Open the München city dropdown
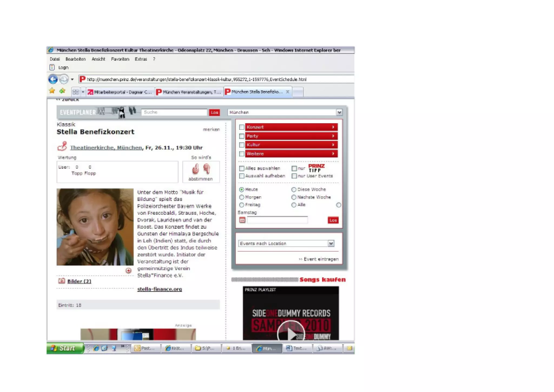Image resolution: width=554 pixels, height=392 pixels. point(339,112)
